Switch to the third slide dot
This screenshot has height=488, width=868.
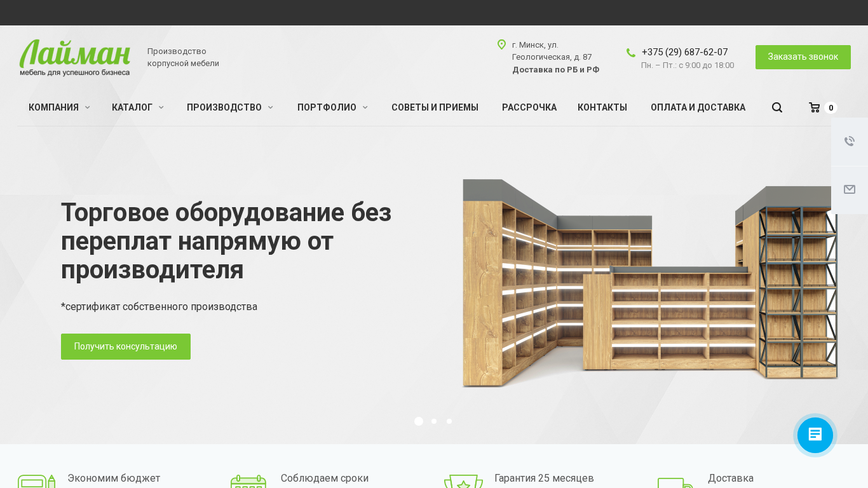[x=449, y=421]
